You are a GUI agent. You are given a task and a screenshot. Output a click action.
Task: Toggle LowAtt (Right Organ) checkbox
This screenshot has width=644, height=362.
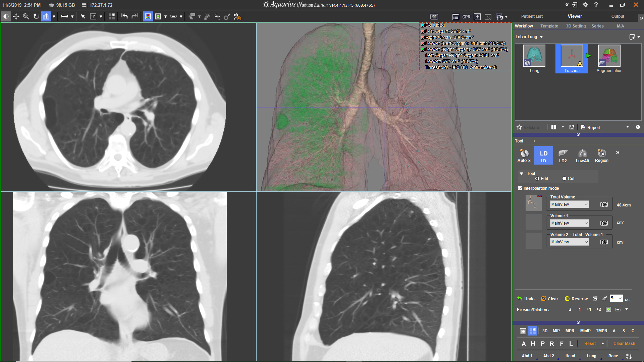click(x=423, y=50)
